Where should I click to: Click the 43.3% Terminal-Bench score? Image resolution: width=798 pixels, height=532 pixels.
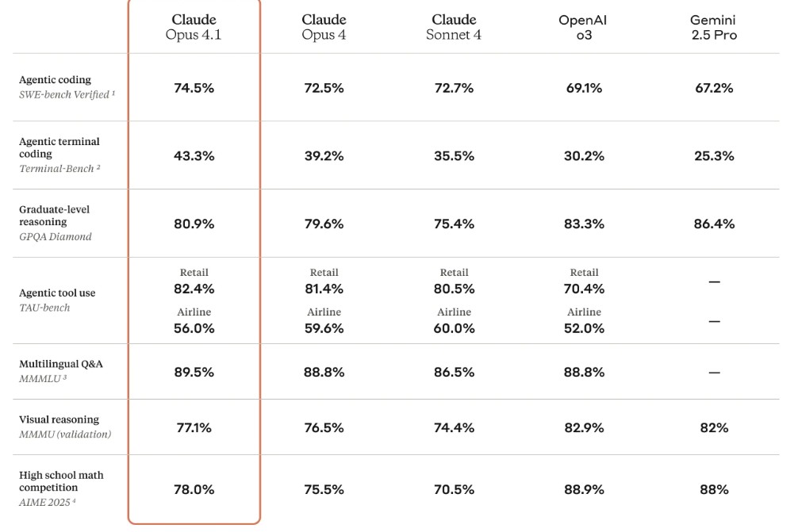coord(194,156)
